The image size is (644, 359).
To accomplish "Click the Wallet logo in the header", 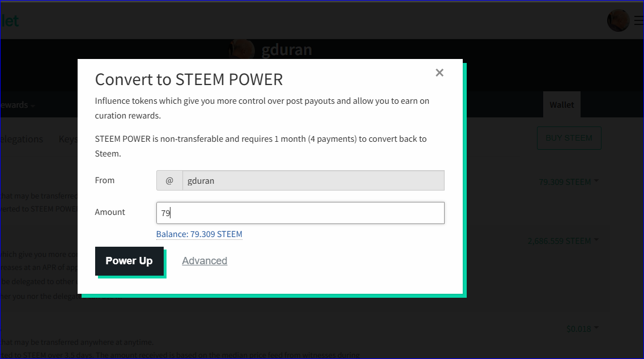I will tap(10, 20).
